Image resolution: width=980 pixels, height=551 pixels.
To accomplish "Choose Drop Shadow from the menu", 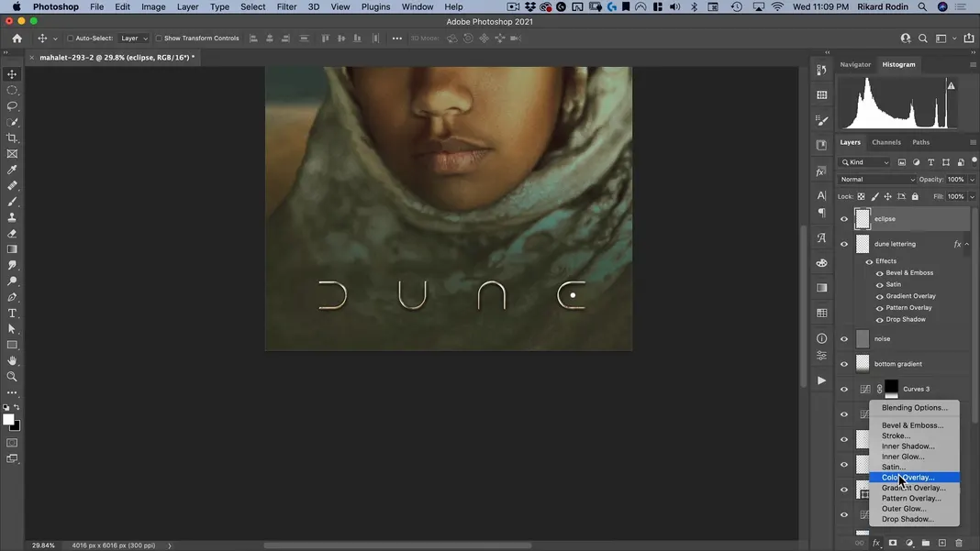I will 914,519.
